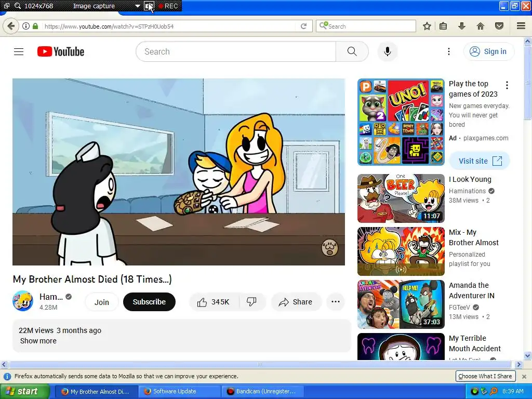The height and width of the screenshot is (399, 532).
Task: Show site information icon in address bar
Action: (x=25, y=26)
